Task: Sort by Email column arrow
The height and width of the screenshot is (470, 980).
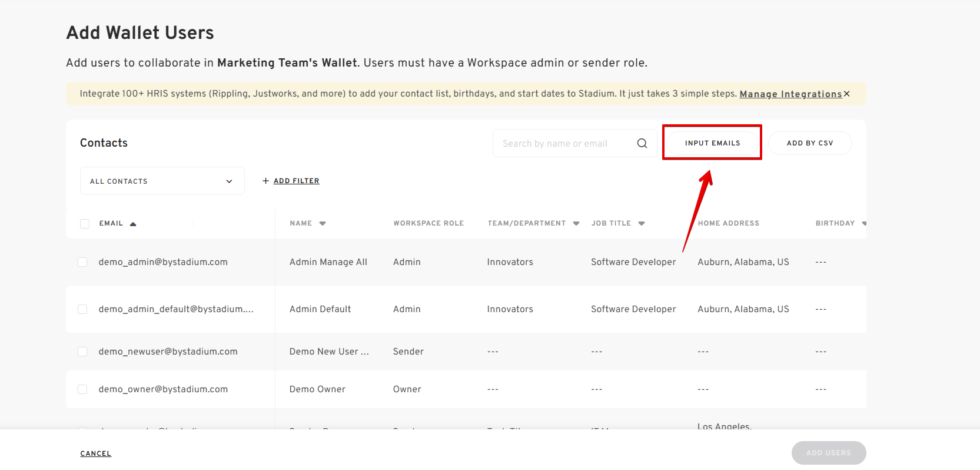Action: (x=133, y=224)
